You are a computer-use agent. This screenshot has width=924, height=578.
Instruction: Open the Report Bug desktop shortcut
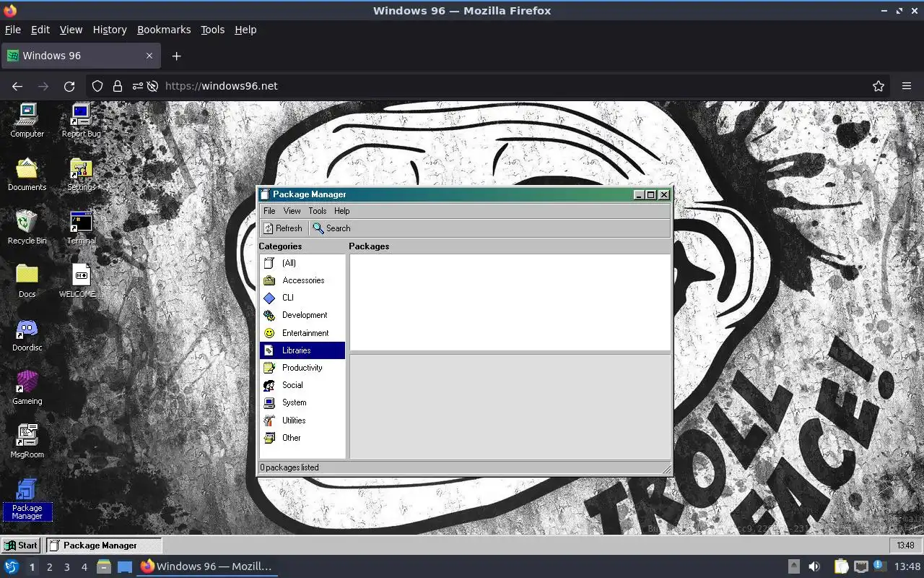point(81,120)
